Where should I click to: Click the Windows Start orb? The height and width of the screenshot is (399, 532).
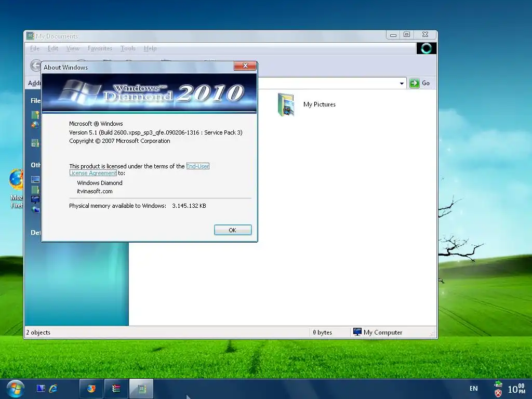[15, 389]
